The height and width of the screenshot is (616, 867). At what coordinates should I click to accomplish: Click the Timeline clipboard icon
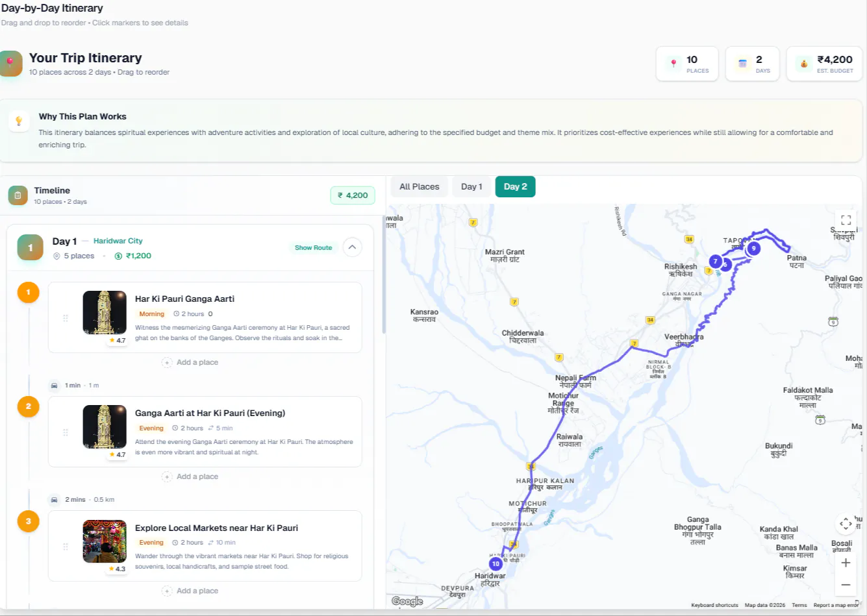tap(18, 195)
